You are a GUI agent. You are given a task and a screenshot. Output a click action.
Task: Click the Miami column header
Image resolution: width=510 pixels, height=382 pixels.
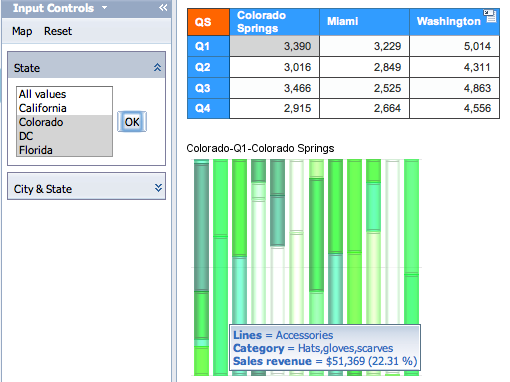point(364,22)
